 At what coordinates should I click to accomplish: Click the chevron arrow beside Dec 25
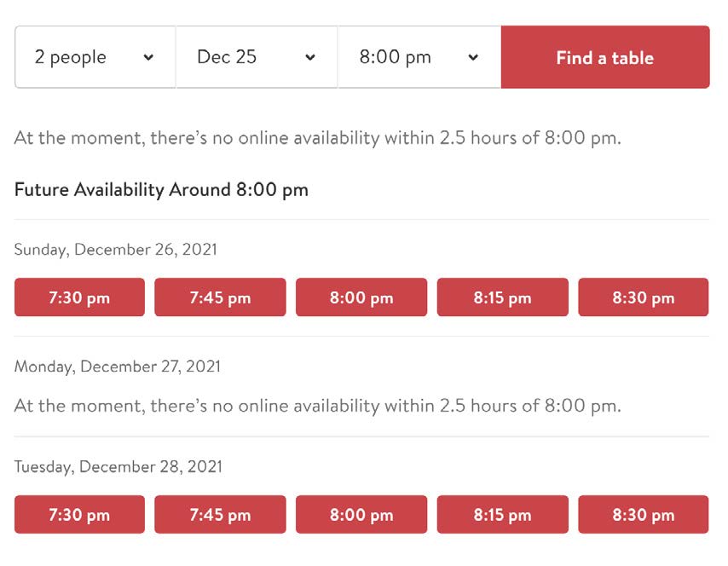coord(310,58)
